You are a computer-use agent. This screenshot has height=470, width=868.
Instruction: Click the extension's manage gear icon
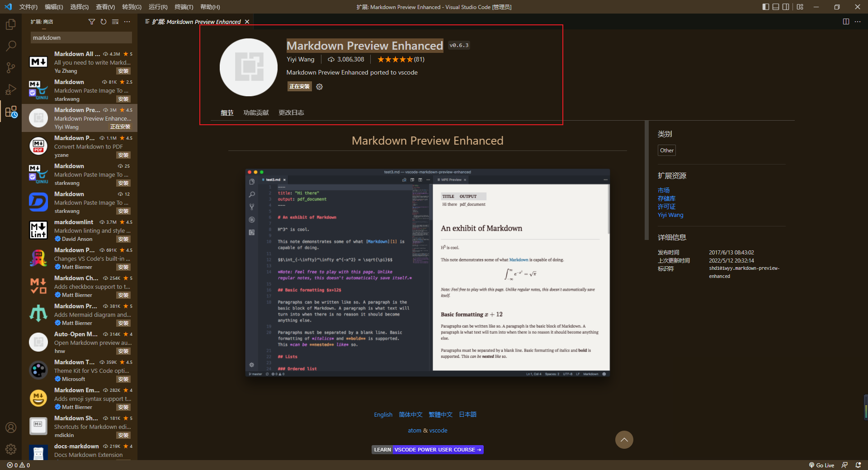pyautogui.click(x=320, y=87)
